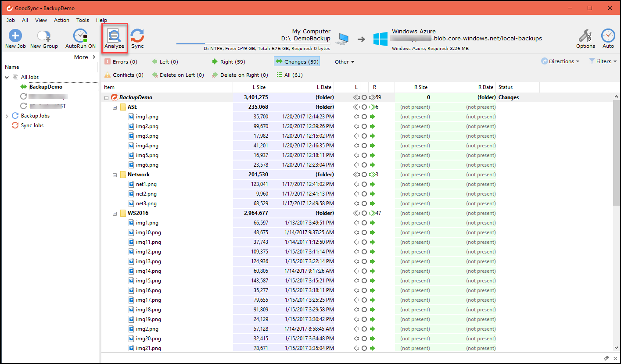Image resolution: width=621 pixels, height=364 pixels.
Task: Select the BackupDemo job
Action: tap(46, 87)
